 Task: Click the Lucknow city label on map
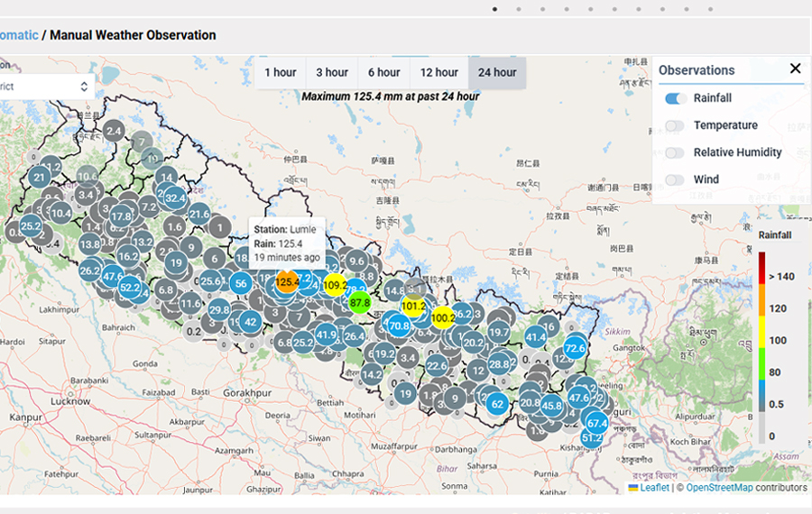(70, 401)
